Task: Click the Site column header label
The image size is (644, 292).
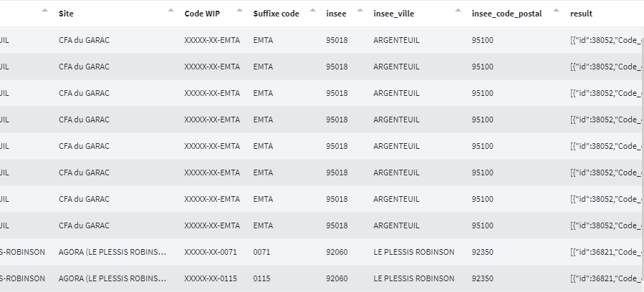Action: tap(66, 14)
